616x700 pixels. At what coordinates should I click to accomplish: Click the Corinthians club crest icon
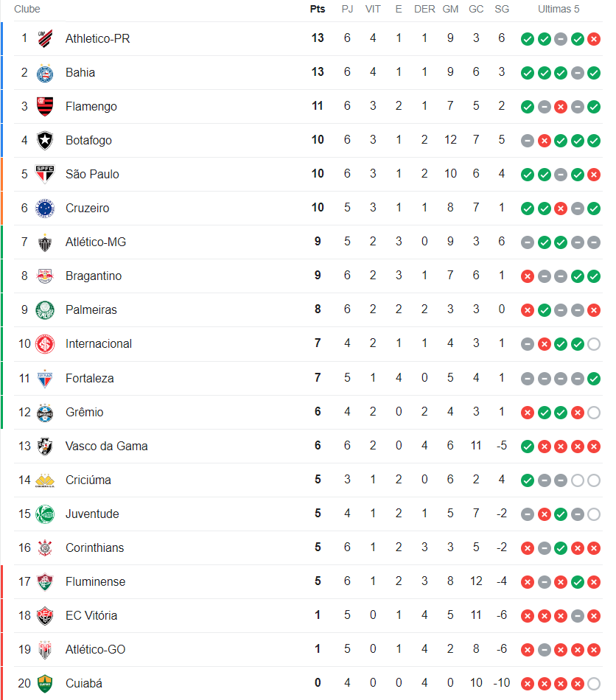[46, 547]
